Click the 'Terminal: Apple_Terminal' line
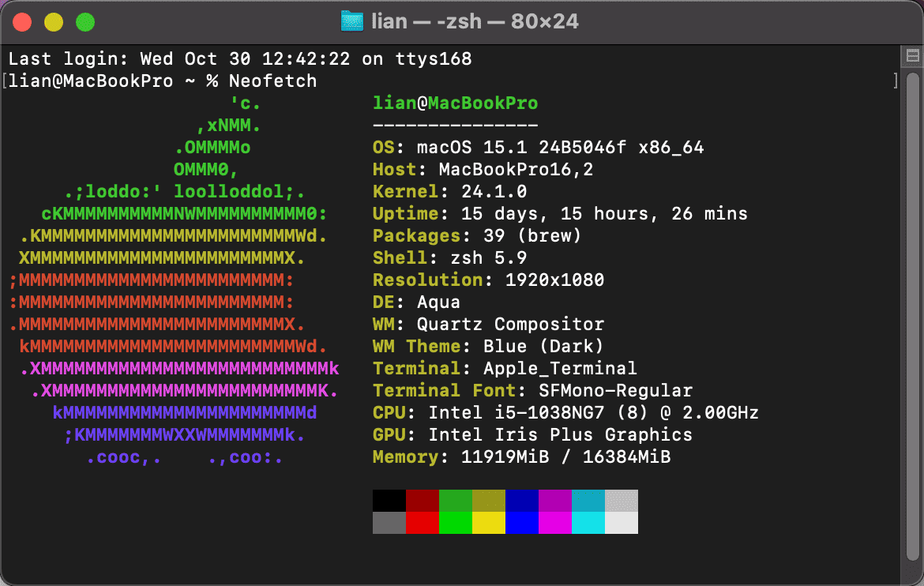The height and width of the screenshot is (586, 924). 505,369
